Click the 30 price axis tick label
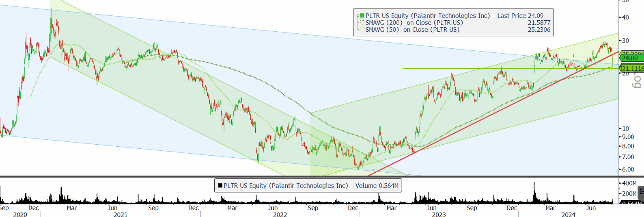Image resolution: width=644 pixels, height=217 pixels. tap(625, 41)
